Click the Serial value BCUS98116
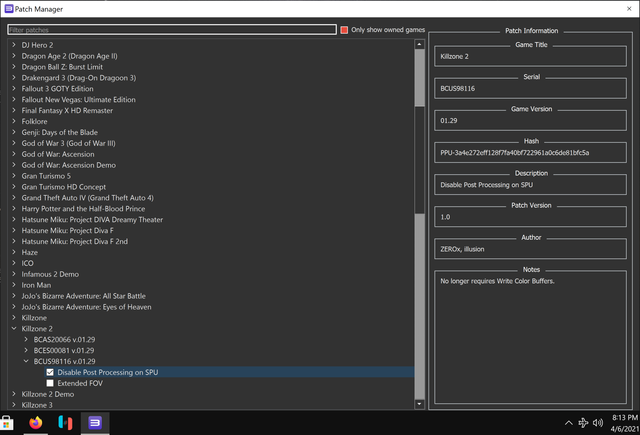This screenshot has width=640, height=435. coord(458,89)
